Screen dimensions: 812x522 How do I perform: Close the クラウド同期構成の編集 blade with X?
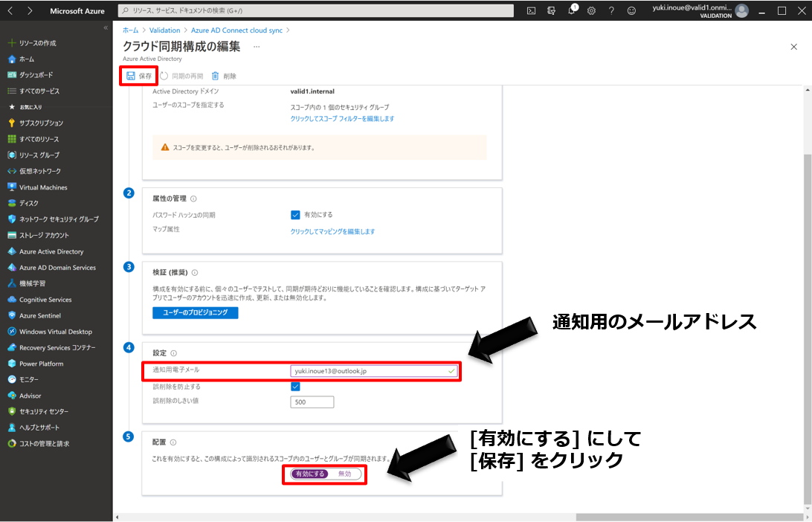(x=793, y=47)
